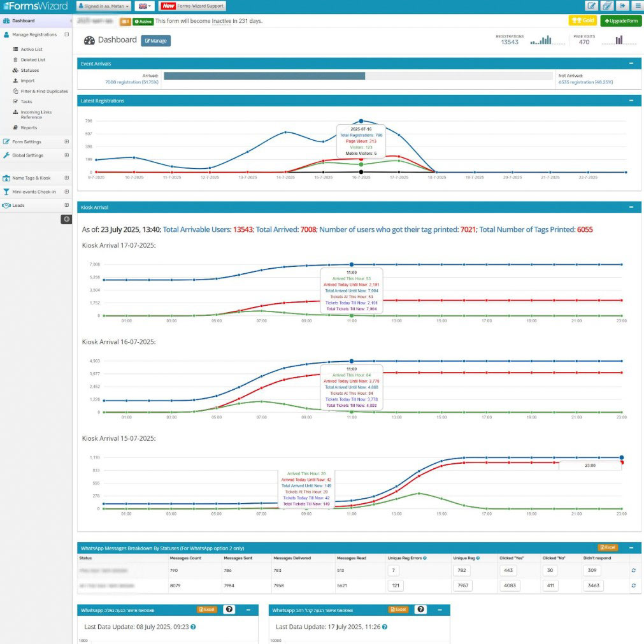The width and height of the screenshot is (644, 644).
Task: Collapse the Event Arrivals panel
Action: [631, 64]
